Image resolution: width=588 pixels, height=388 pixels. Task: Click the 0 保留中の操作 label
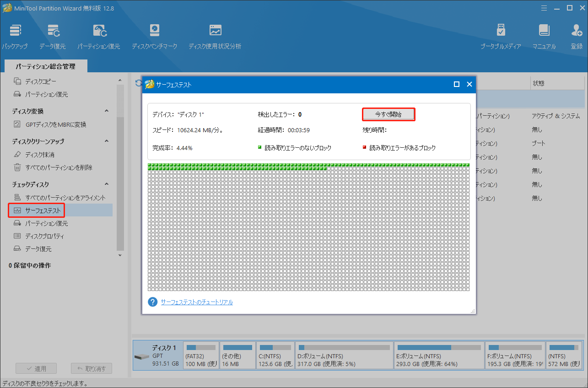30,265
